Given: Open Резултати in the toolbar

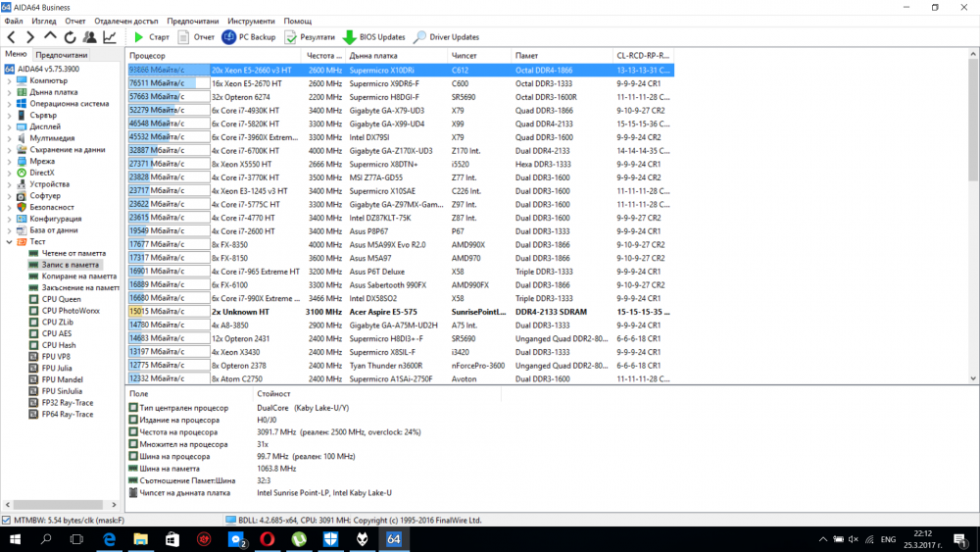Looking at the screenshot, I should pyautogui.click(x=310, y=37).
